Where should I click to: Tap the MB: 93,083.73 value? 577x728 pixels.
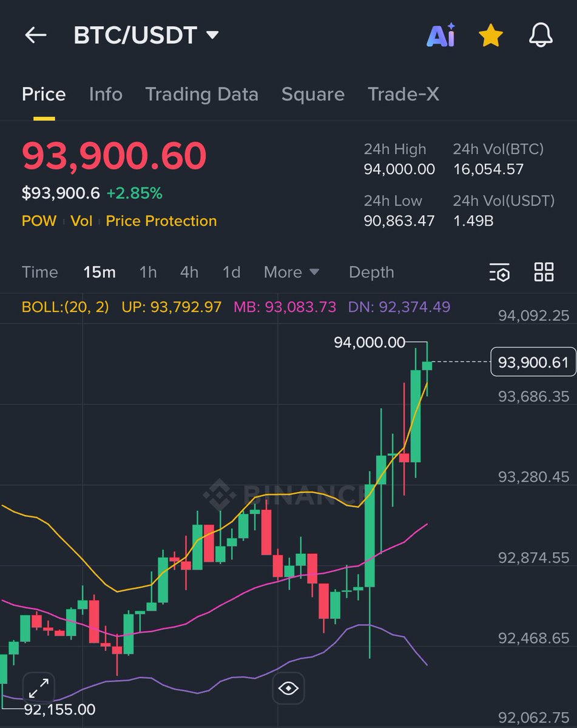(285, 307)
